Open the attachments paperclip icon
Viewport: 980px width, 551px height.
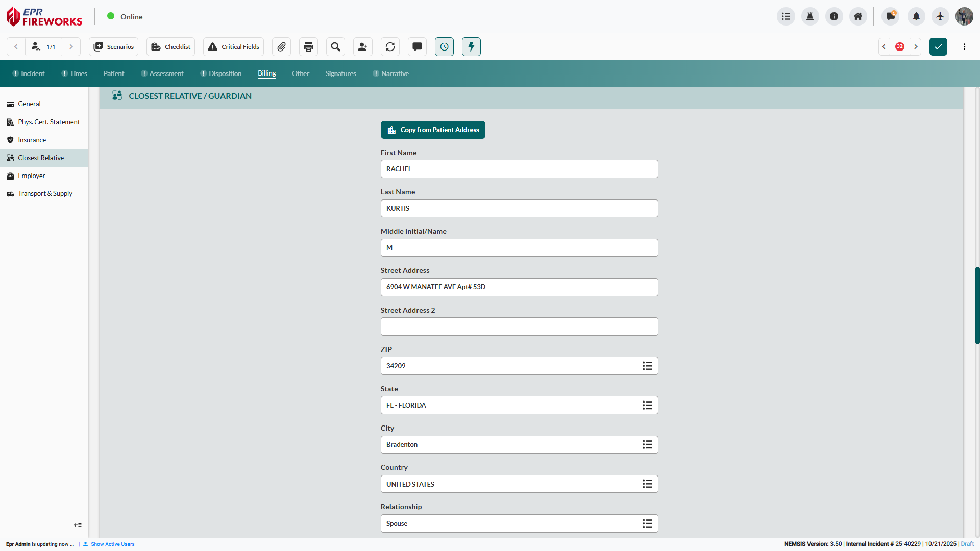click(x=281, y=46)
